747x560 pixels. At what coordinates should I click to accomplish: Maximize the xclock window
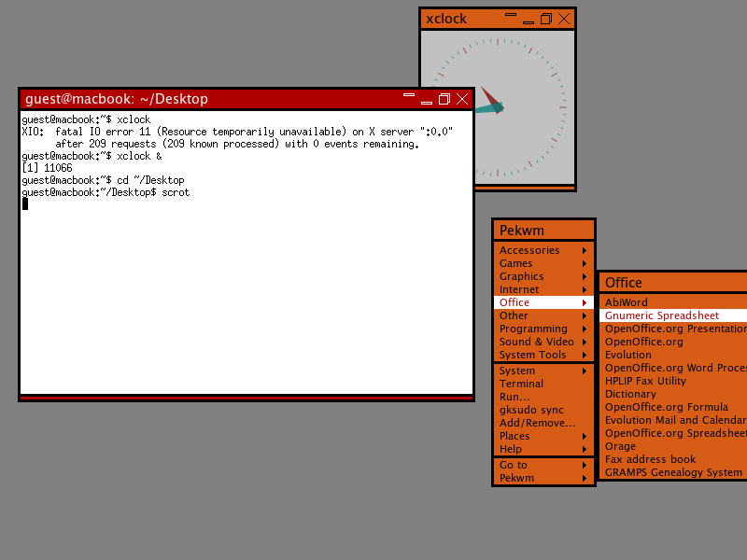(546, 19)
